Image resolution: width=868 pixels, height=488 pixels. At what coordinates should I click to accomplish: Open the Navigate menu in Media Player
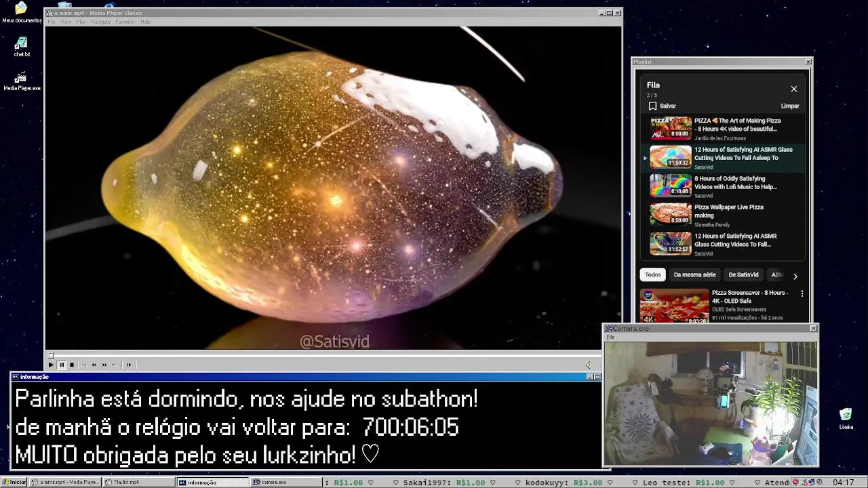tap(100, 22)
